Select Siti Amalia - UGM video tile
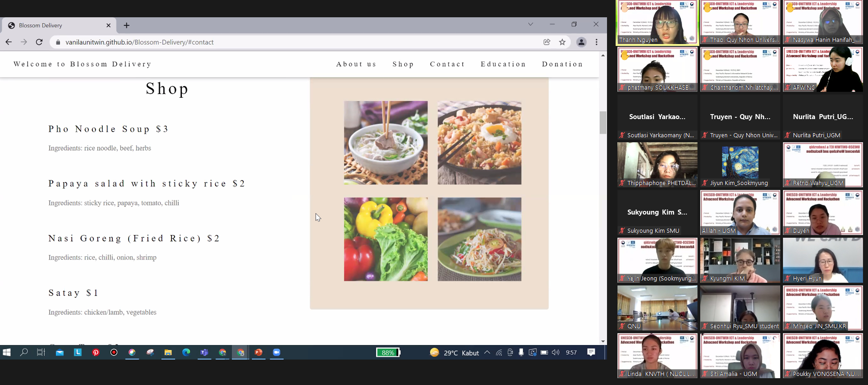868x385 pixels. coord(740,356)
